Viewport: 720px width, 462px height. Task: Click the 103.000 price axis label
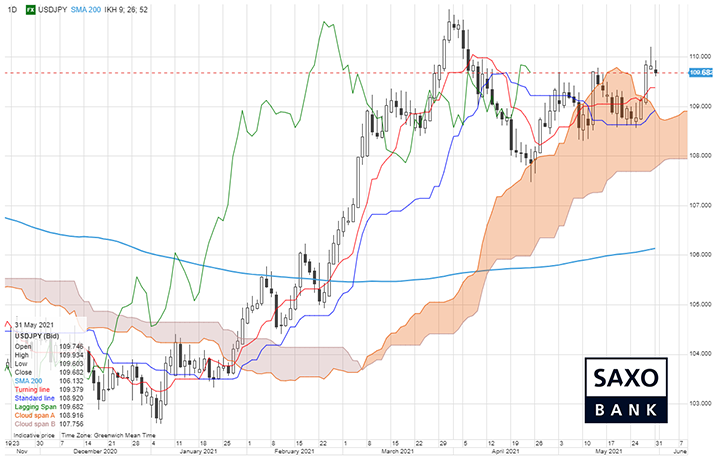(700, 403)
